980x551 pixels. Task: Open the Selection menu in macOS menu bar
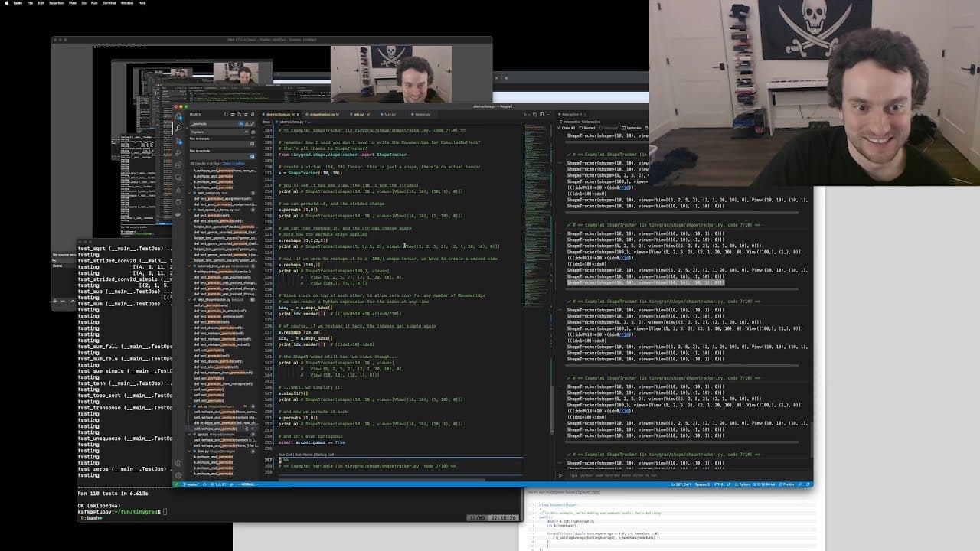click(57, 3)
